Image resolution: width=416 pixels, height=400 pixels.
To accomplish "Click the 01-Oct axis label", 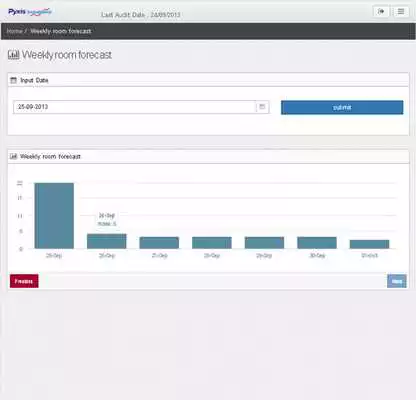I will tap(369, 256).
